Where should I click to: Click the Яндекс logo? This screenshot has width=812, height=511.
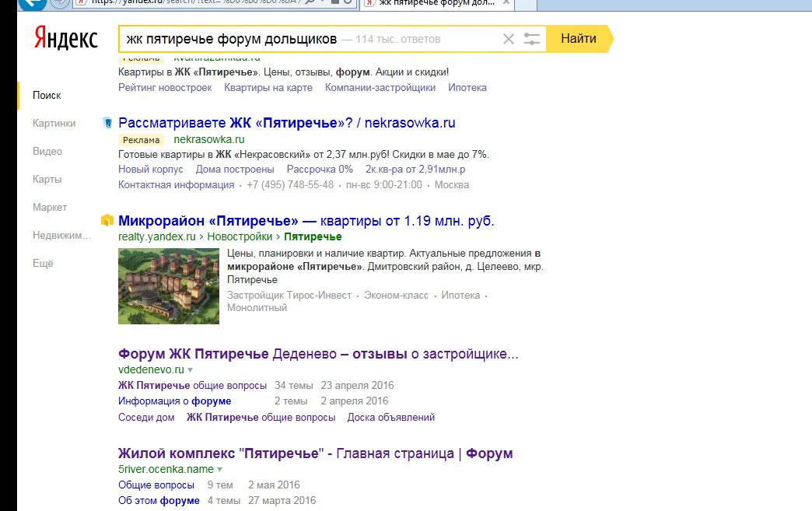[66, 38]
